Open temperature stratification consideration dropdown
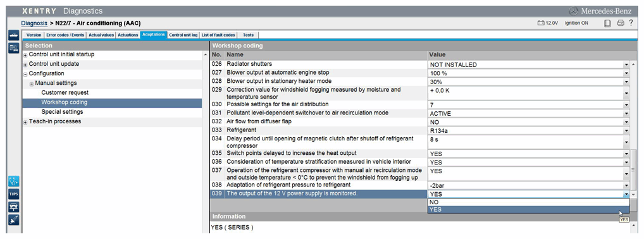The width and height of the screenshot is (644, 239). pos(626,162)
